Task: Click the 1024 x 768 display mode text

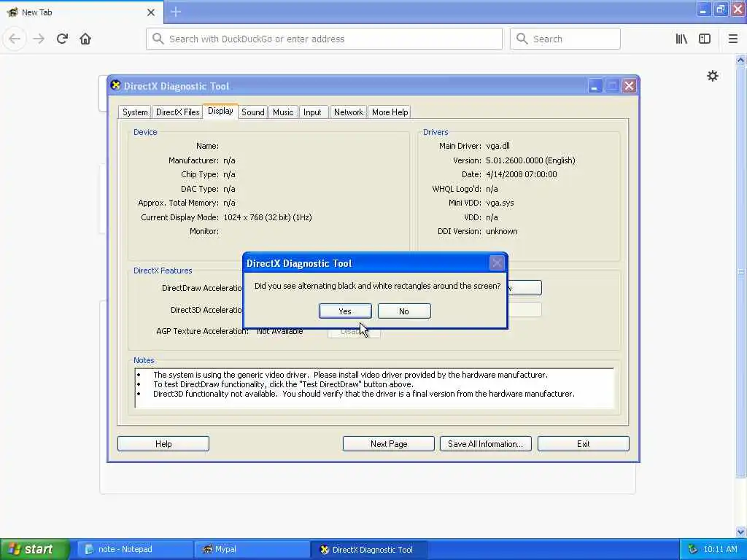Action: (x=267, y=217)
